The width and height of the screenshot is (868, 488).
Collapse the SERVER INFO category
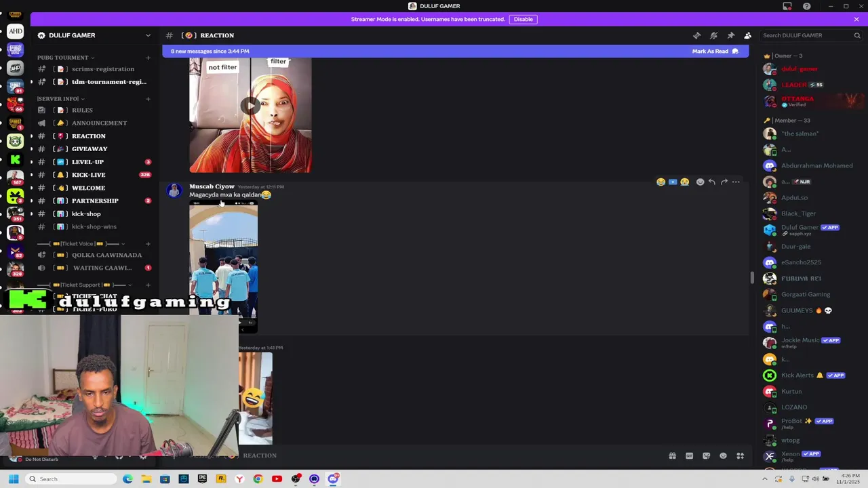point(60,99)
